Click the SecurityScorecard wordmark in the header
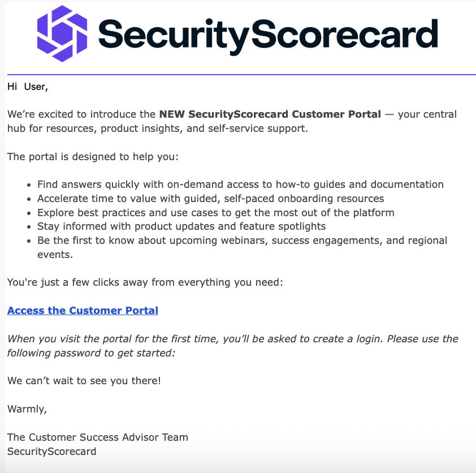Image resolution: width=476 pixels, height=473 pixels. pyautogui.click(x=268, y=36)
